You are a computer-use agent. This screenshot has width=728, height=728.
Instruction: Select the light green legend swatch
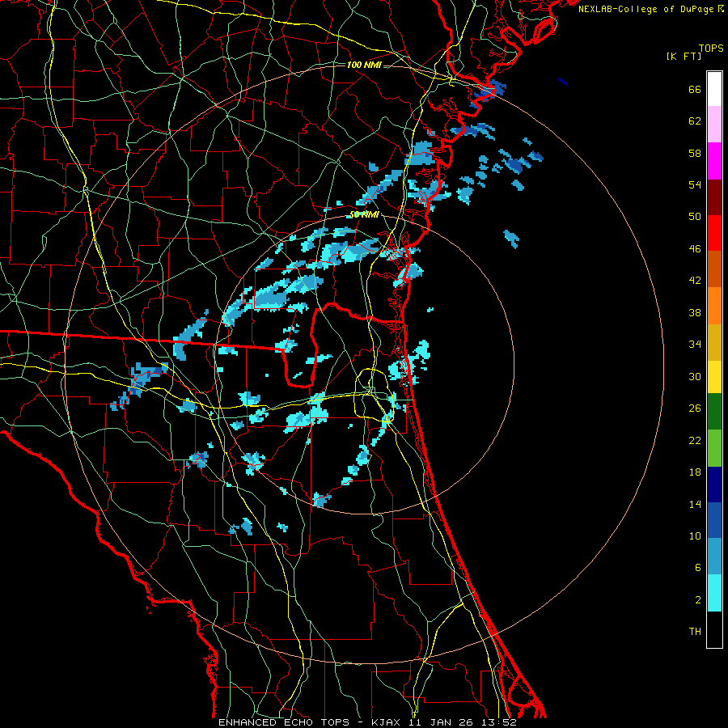click(x=714, y=448)
